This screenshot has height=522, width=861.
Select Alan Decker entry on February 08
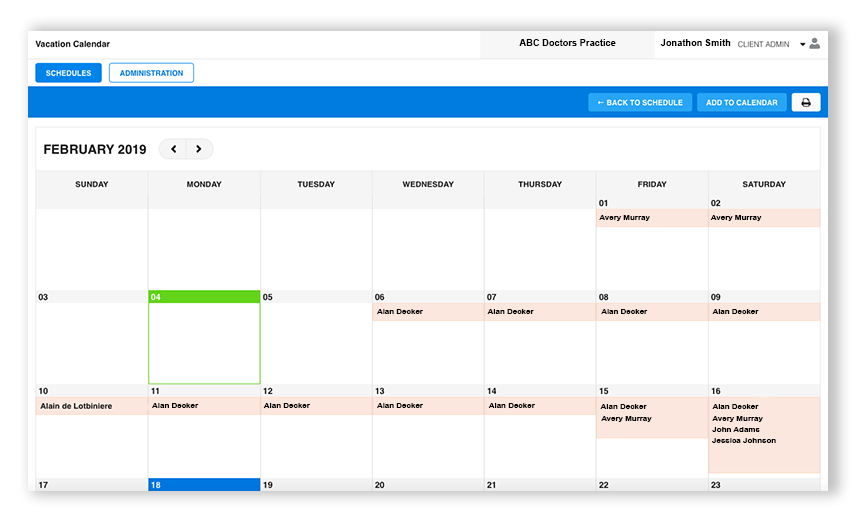(x=652, y=312)
